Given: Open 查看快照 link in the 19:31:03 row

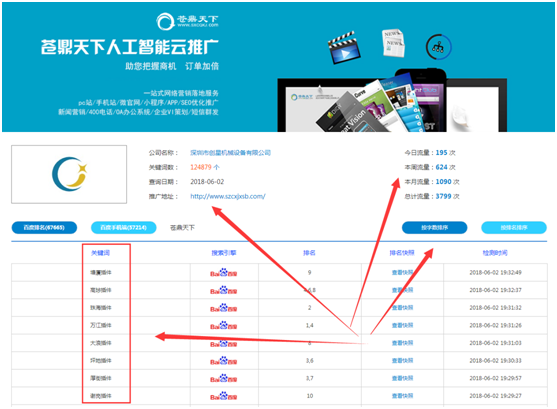Looking at the screenshot, I should click(402, 343).
